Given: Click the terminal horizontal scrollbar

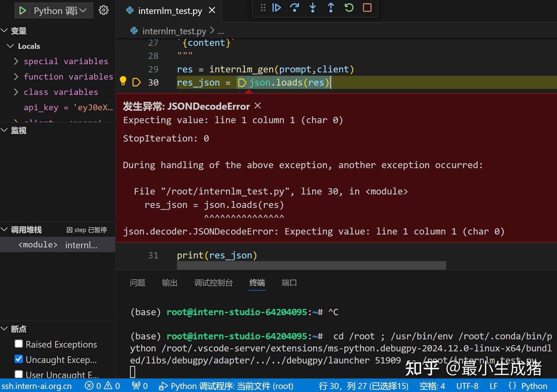Looking at the screenshot, I should point(311,265).
